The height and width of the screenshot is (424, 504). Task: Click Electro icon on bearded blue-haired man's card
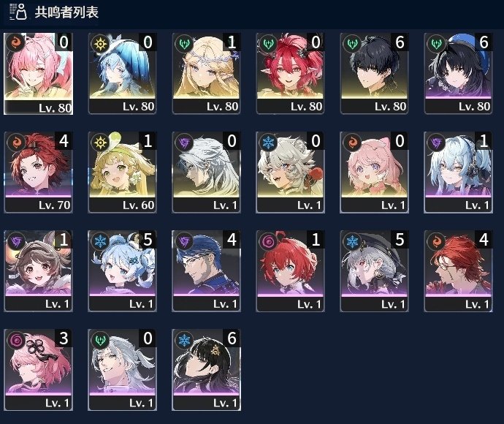[x=184, y=241]
